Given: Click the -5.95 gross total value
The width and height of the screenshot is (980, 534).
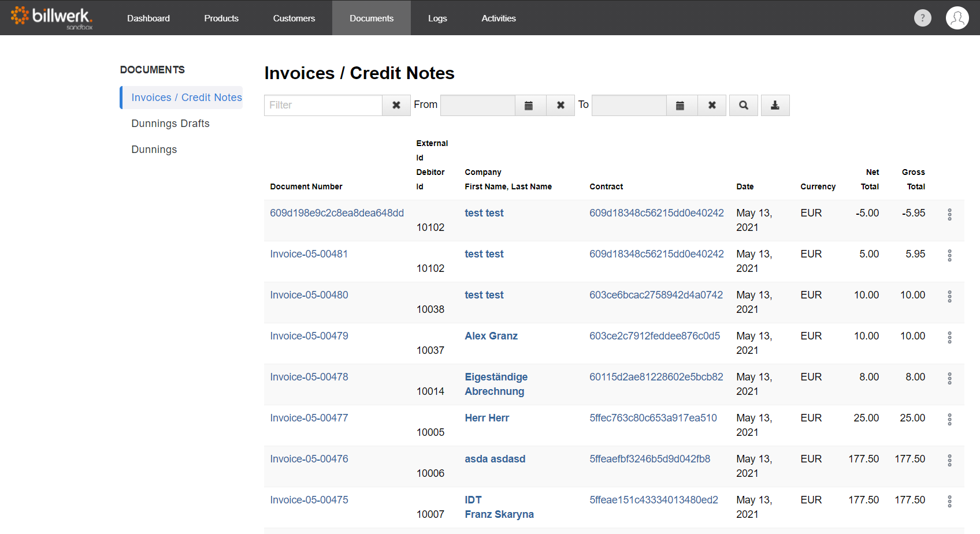Looking at the screenshot, I should 914,213.
